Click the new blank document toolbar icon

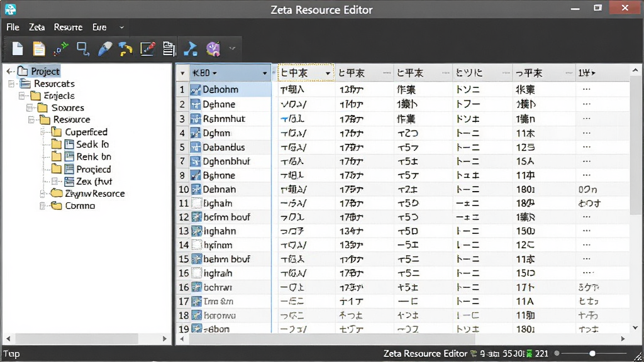point(18,49)
